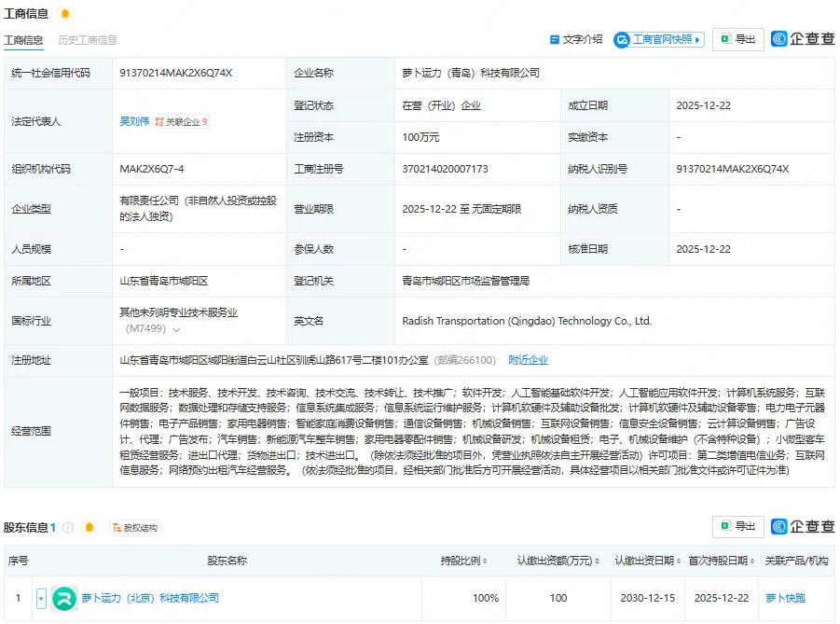Click the 企查查 logo in business info header
This screenshot has height=624, width=840.
(804, 39)
